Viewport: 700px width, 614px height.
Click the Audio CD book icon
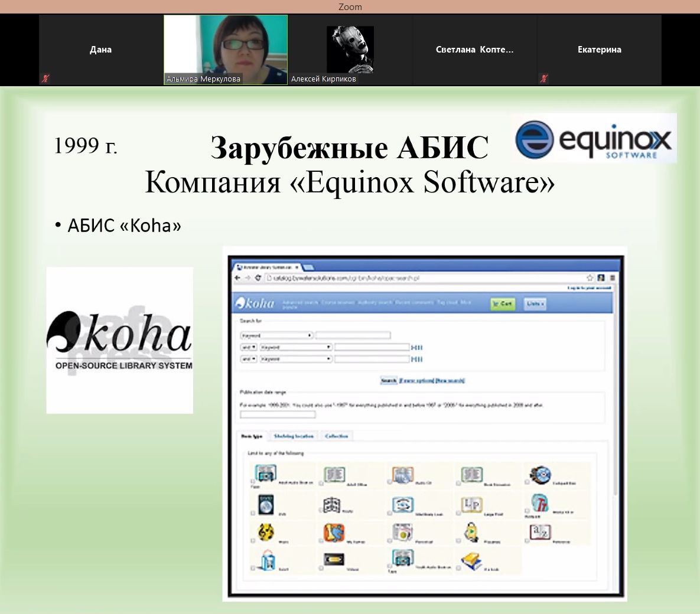(x=403, y=474)
